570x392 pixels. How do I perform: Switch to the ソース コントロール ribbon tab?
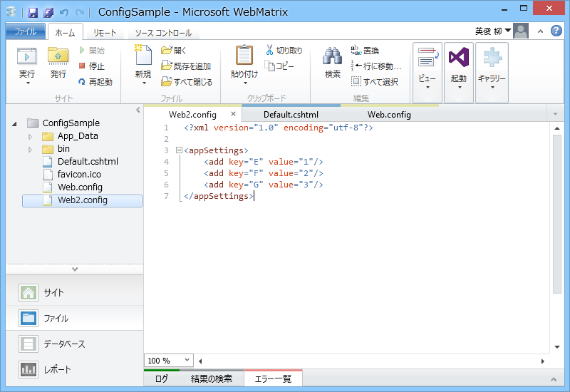coord(163,33)
